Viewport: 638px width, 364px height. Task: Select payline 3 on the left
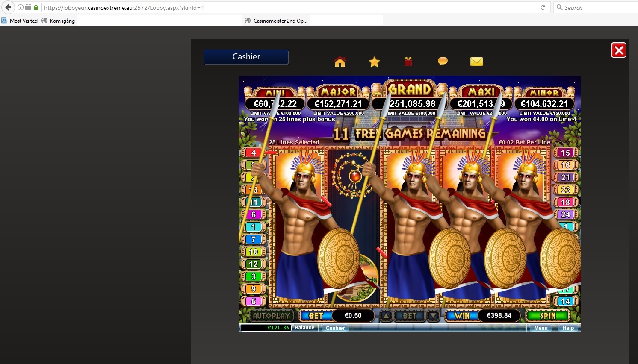point(254,276)
